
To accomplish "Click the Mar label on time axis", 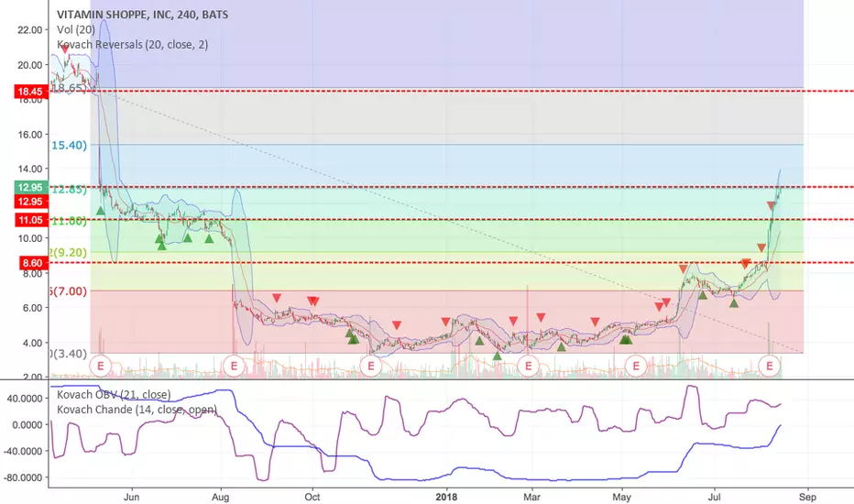I will (532, 497).
